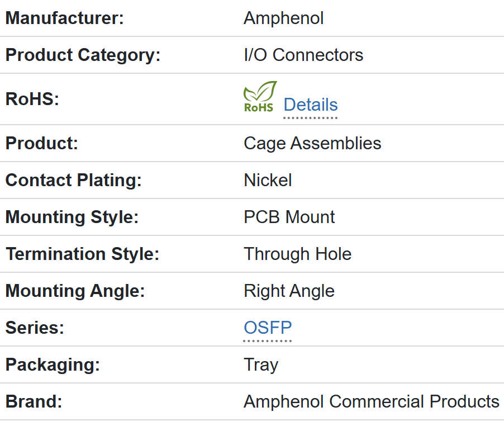Select the Cage Assemblies value
The image size is (504, 426).
click(312, 143)
